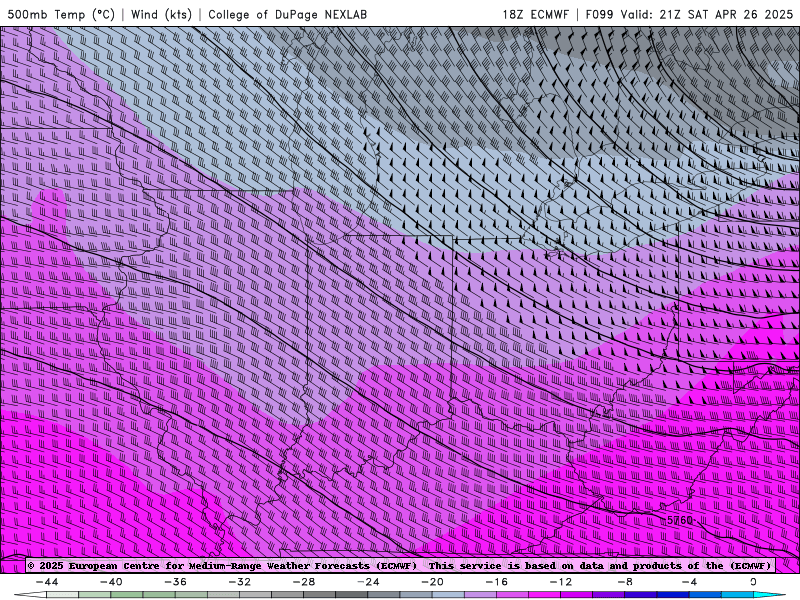Click the '-16' colorbar label
800x600 pixels.
(x=497, y=582)
